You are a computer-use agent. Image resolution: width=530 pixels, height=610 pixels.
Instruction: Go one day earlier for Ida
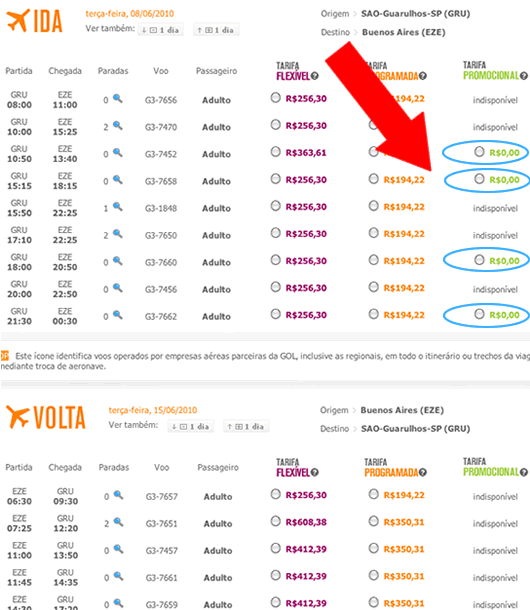point(160,30)
